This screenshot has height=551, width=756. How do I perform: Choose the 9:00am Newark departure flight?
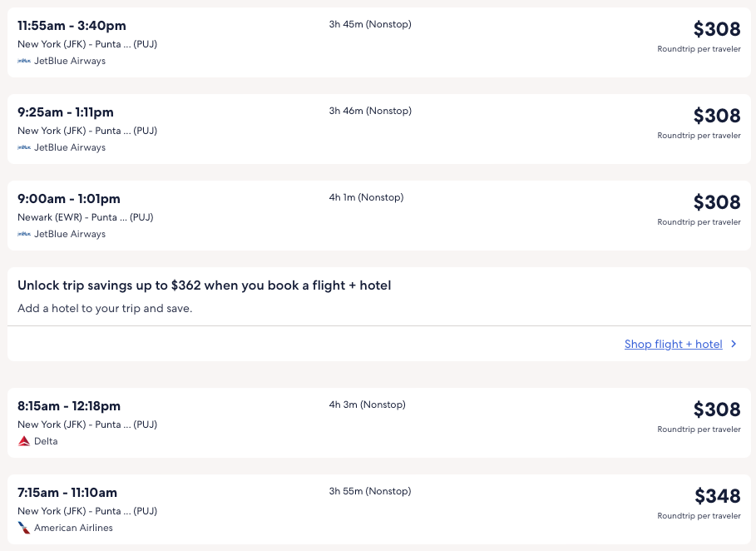click(69, 199)
